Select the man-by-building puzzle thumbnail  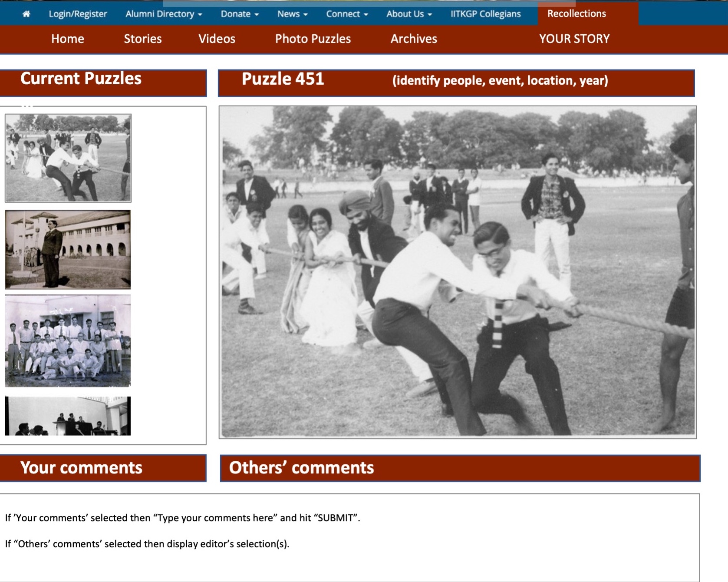tap(68, 249)
